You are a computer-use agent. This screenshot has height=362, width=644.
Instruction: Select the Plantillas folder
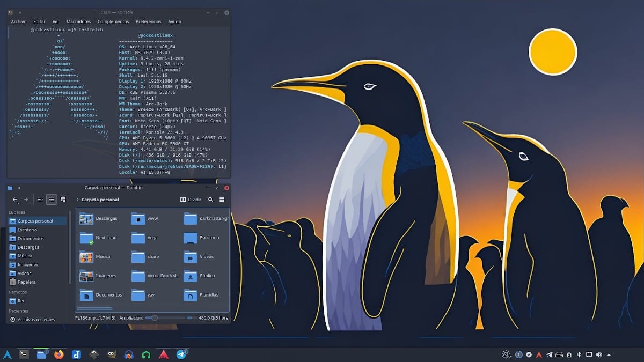point(201,295)
